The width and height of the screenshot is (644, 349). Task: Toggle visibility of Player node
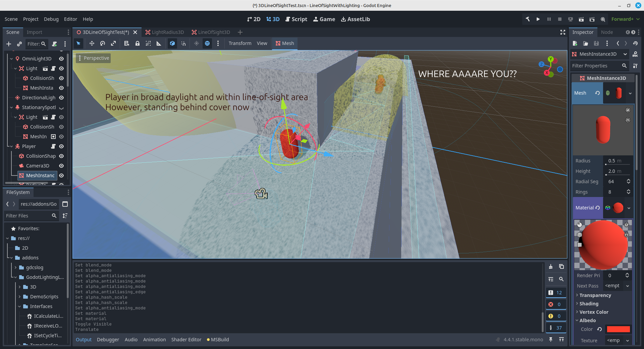click(61, 146)
